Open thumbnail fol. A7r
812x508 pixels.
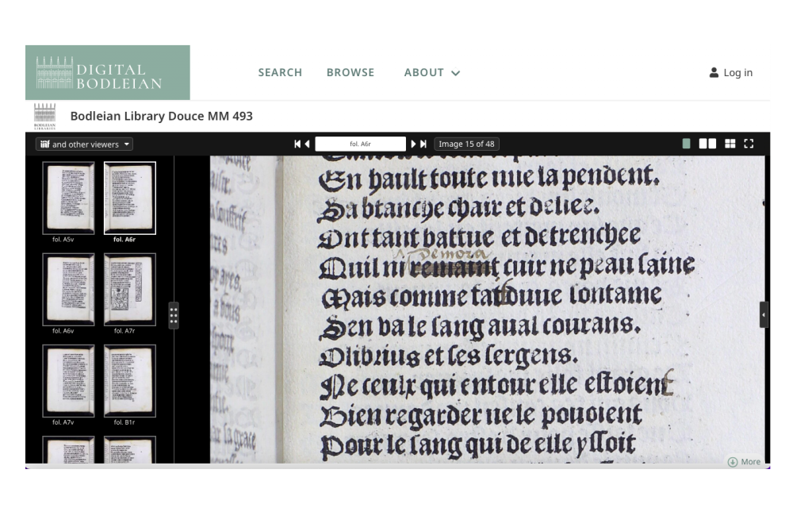(129, 289)
